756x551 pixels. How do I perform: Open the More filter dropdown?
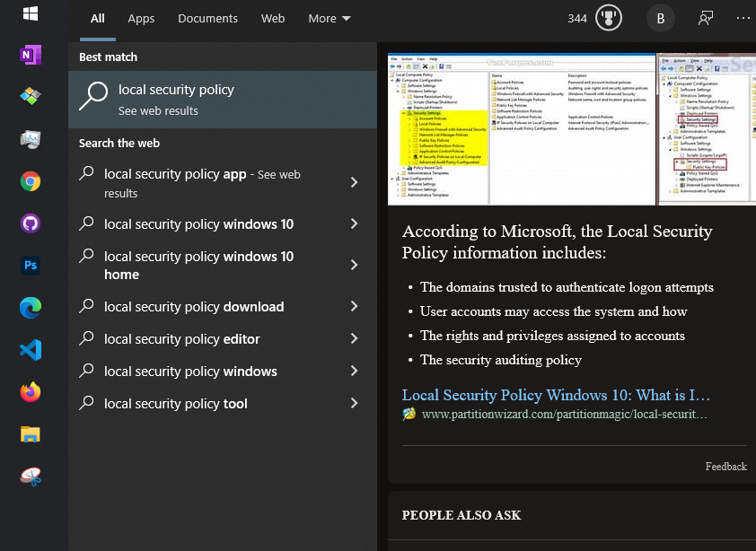pos(330,18)
